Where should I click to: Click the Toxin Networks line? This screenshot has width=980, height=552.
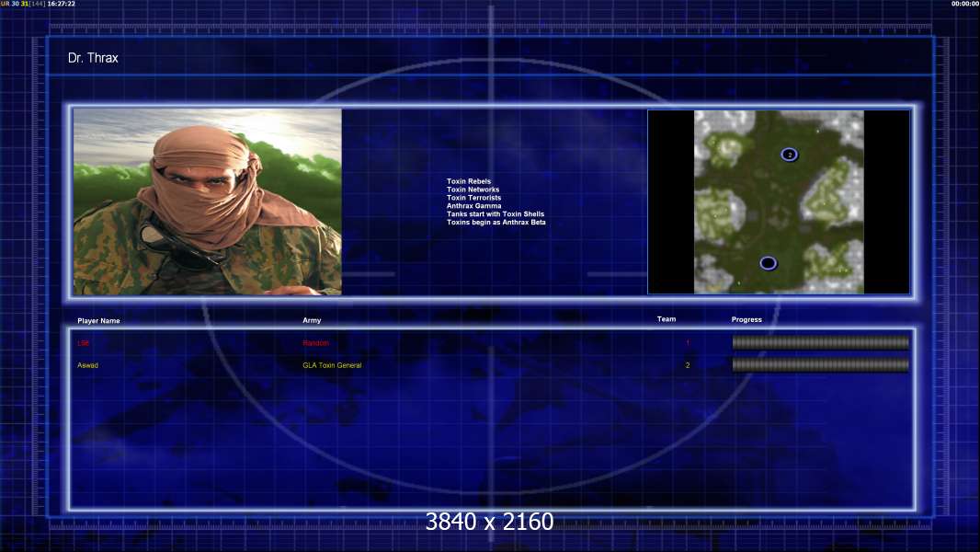click(x=473, y=190)
